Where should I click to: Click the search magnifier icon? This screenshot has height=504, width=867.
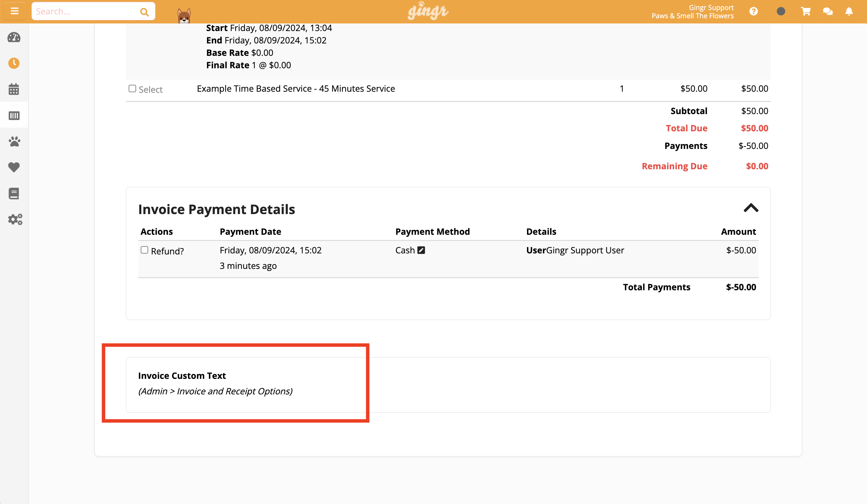(x=144, y=12)
